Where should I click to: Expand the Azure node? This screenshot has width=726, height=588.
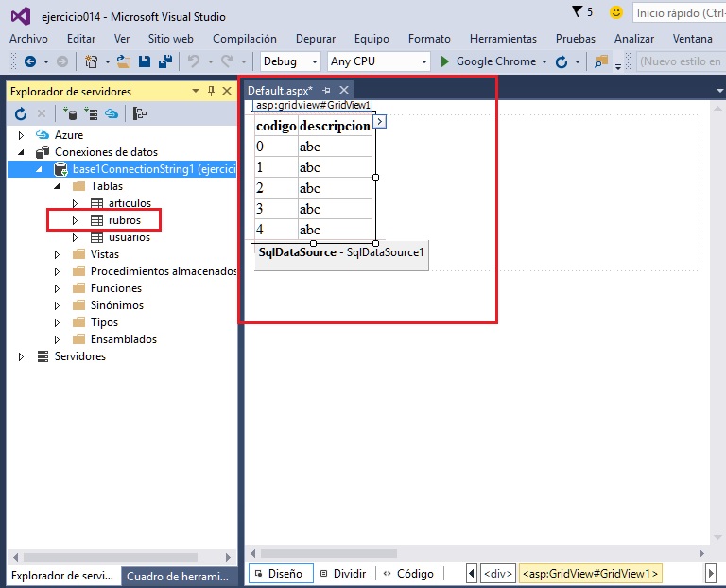click(x=21, y=135)
